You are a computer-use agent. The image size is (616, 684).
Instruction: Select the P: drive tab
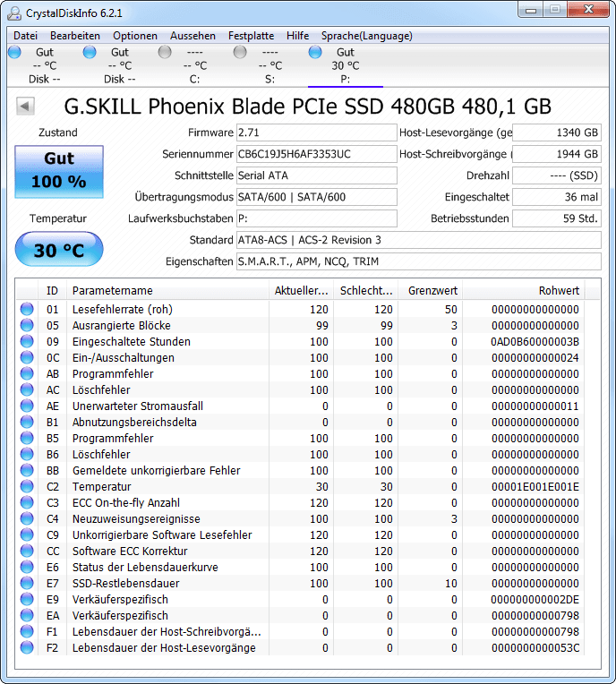click(345, 65)
